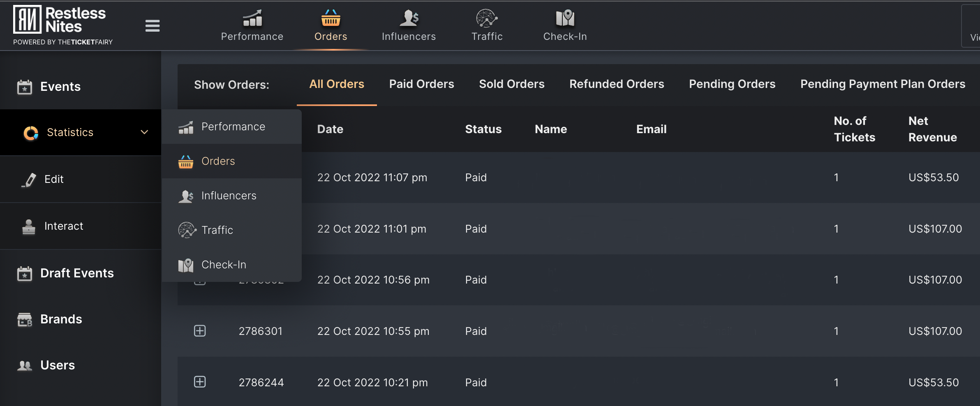
Task: Click US$53.50 revenue for 11:07 pm order
Action: click(x=934, y=178)
